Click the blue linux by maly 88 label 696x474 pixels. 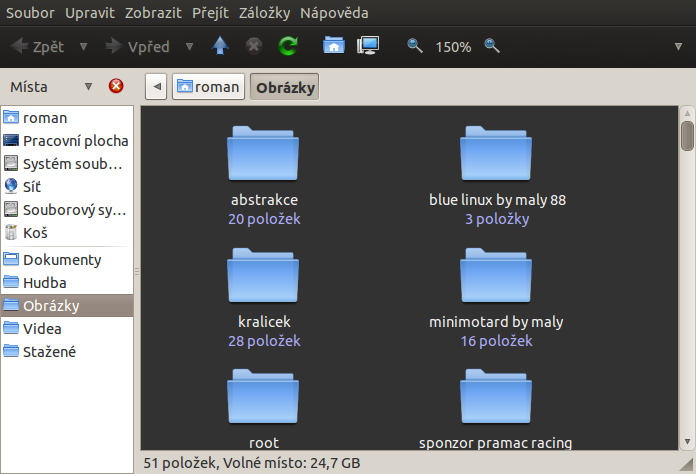497,200
